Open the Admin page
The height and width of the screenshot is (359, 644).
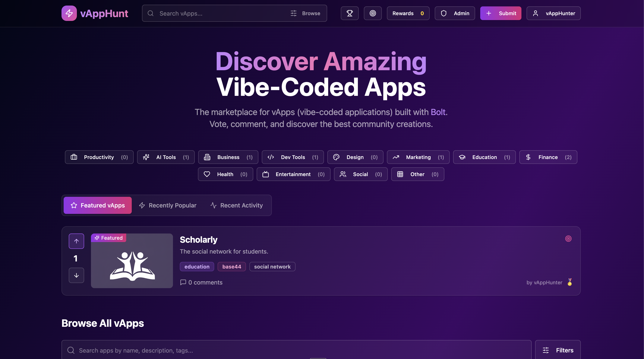point(455,13)
